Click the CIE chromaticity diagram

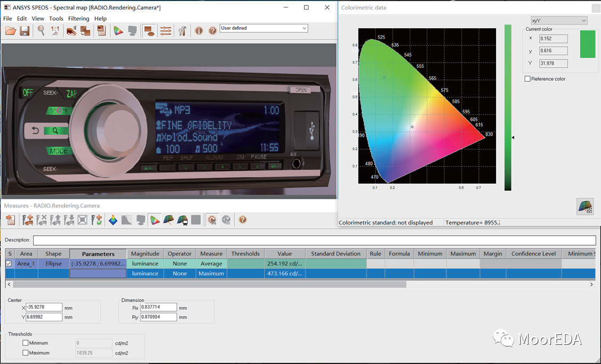tap(427, 106)
